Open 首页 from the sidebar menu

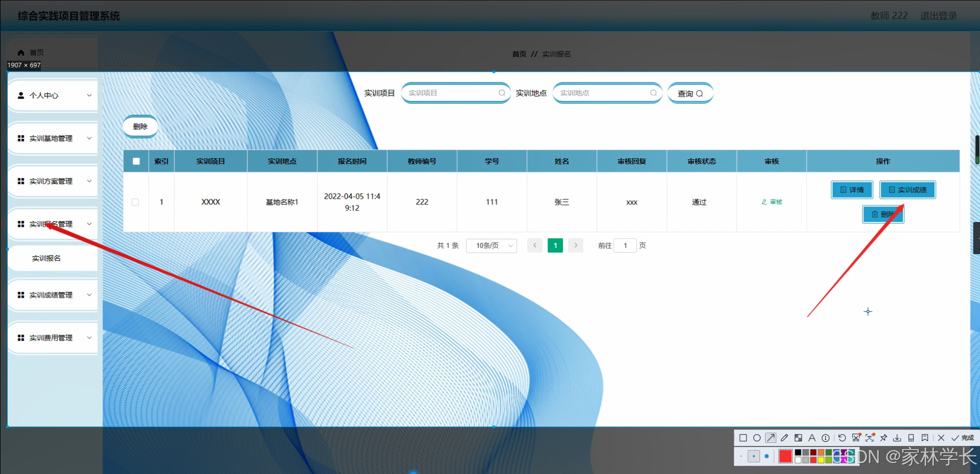36,52
